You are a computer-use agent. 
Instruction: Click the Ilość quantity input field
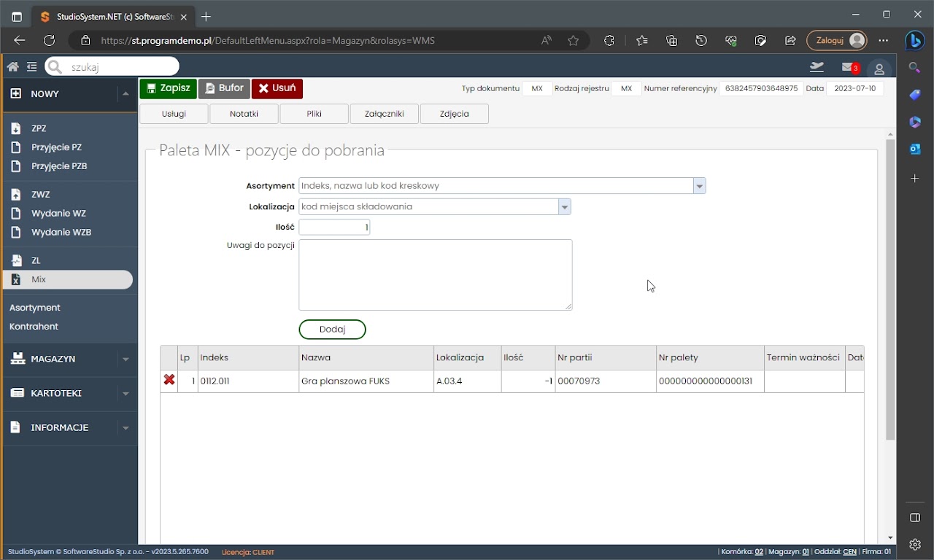[x=334, y=227]
